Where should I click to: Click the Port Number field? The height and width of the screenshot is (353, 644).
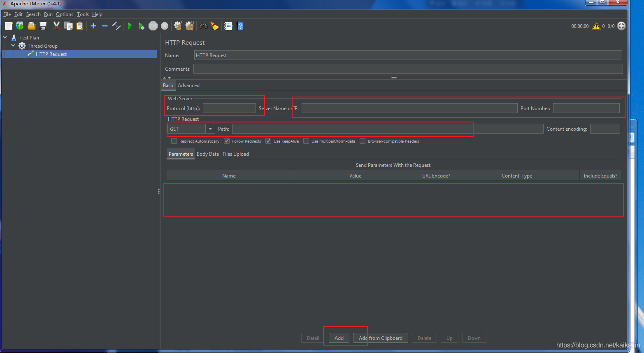pos(586,108)
